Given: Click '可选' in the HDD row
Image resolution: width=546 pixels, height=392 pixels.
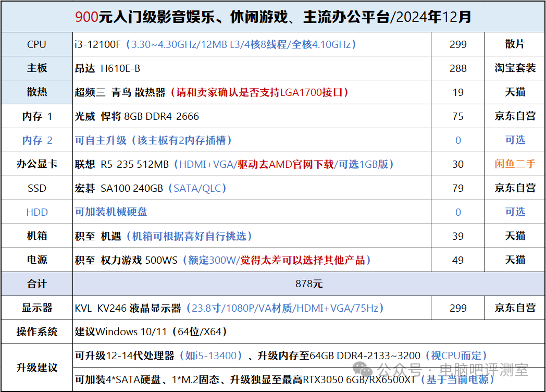Looking at the screenshot, I should click(x=515, y=212).
